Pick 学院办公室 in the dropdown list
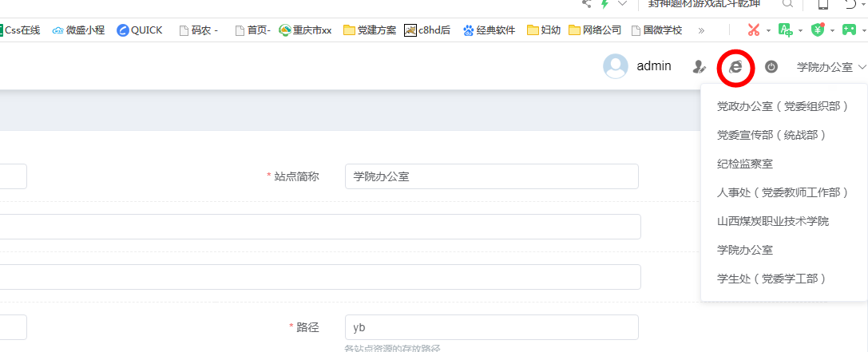This screenshot has height=352, width=868. click(745, 250)
